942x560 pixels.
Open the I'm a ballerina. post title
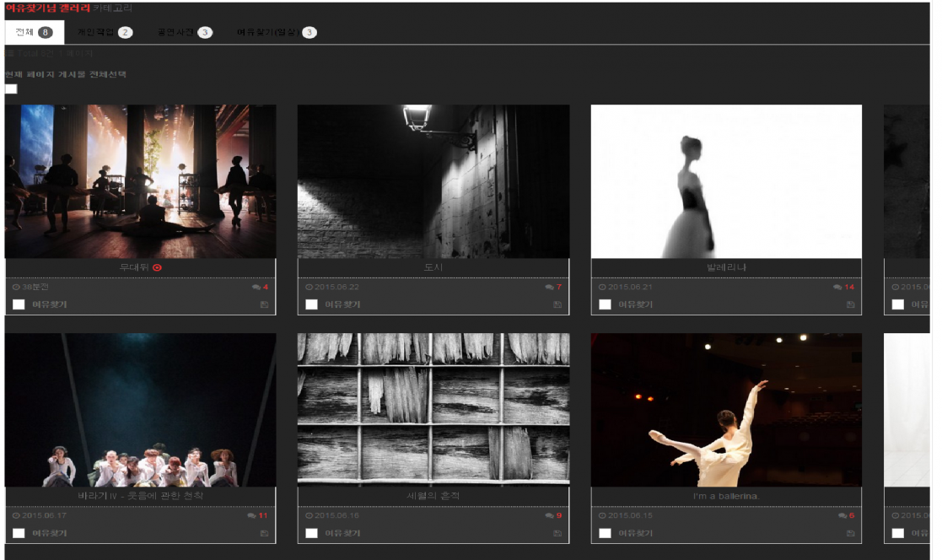coord(726,496)
